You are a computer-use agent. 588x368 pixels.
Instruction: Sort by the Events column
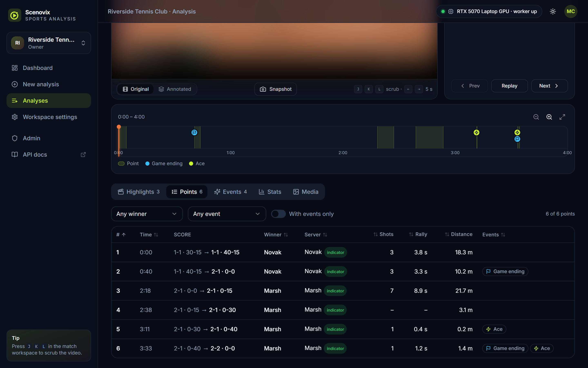[x=494, y=235]
